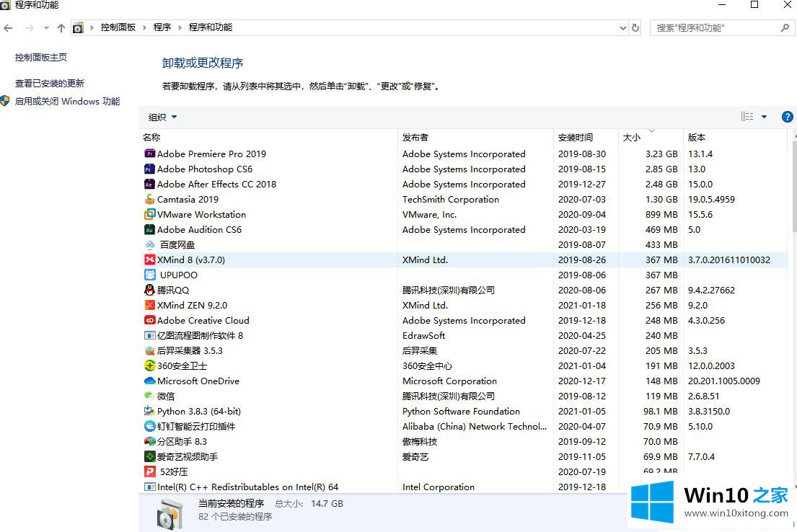Click the 钉钉智能云打印插件 icon
Viewport: 797px width, 532px height.
coord(149,426)
